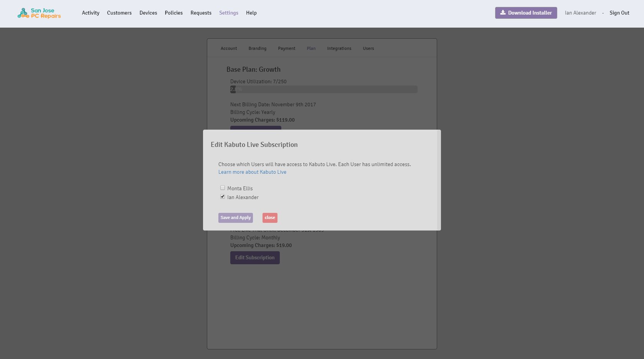This screenshot has width=644, height=359.
Task: Open the Activity menu item
Action: tap(91, 13)
